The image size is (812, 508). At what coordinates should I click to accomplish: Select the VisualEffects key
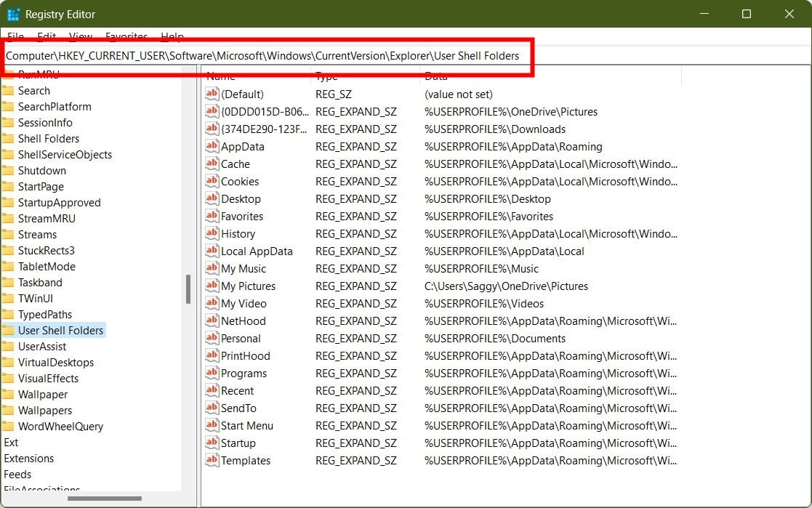48,379
